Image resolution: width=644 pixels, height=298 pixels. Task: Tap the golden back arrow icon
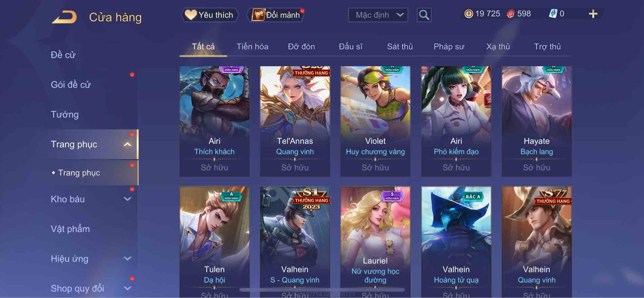[64, 17]
